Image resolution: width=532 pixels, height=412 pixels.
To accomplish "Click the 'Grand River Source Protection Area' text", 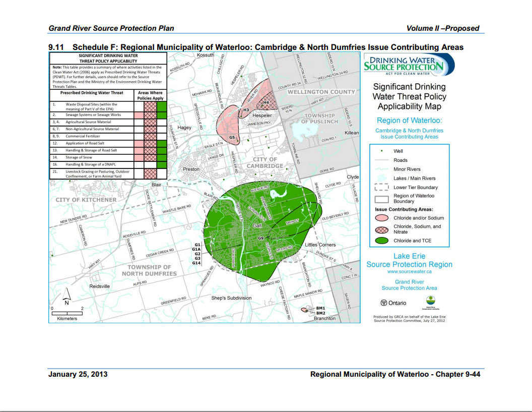I will click(x=409, y=285).
